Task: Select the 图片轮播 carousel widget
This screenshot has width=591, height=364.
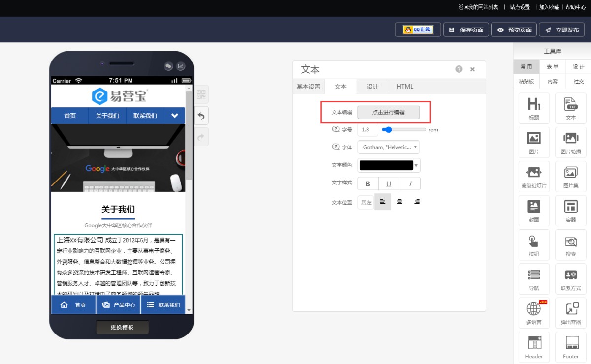Action: 571,143
